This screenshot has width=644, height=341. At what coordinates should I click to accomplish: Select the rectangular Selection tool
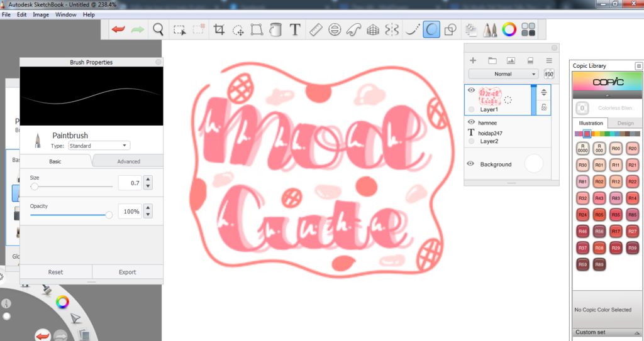(x=179, y=30)
